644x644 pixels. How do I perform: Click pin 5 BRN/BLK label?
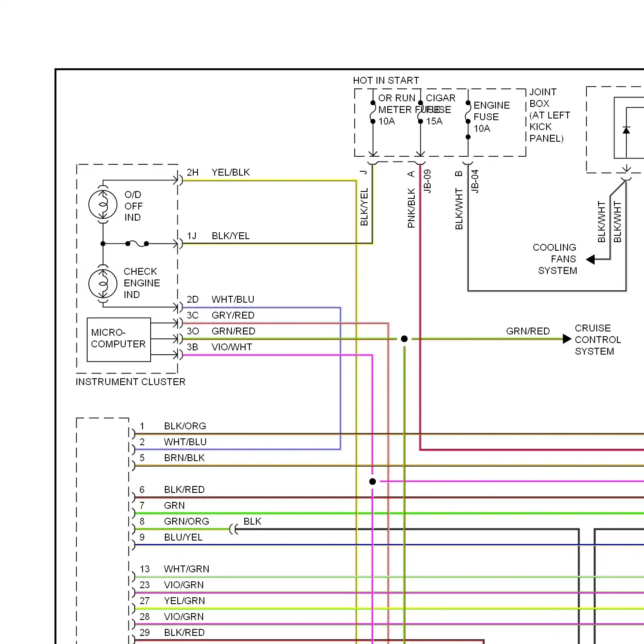(172, 458)
